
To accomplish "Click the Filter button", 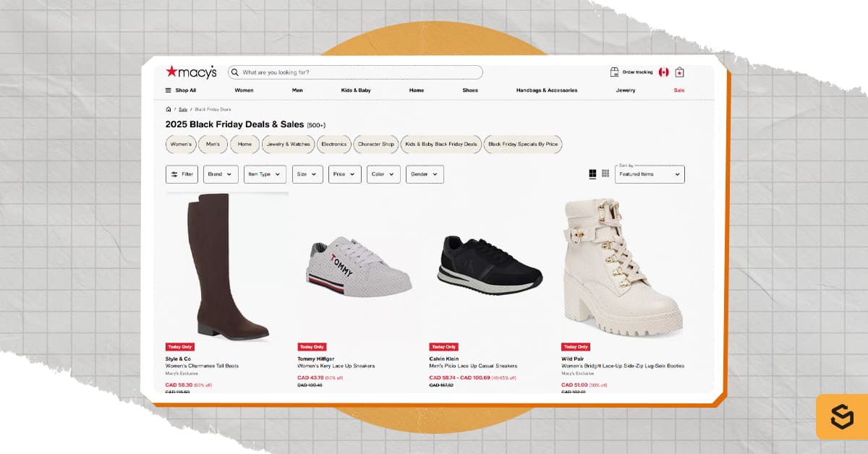I will point(182,174).
